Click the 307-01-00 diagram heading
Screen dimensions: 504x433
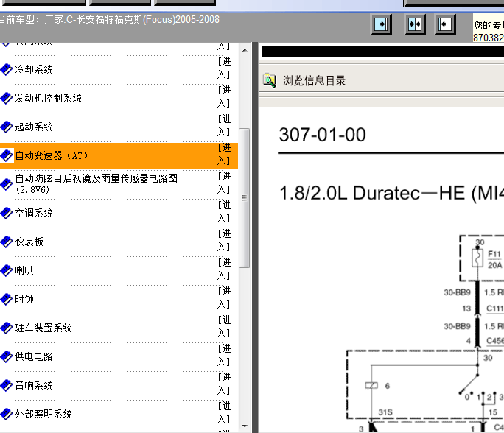pos(323,135)
